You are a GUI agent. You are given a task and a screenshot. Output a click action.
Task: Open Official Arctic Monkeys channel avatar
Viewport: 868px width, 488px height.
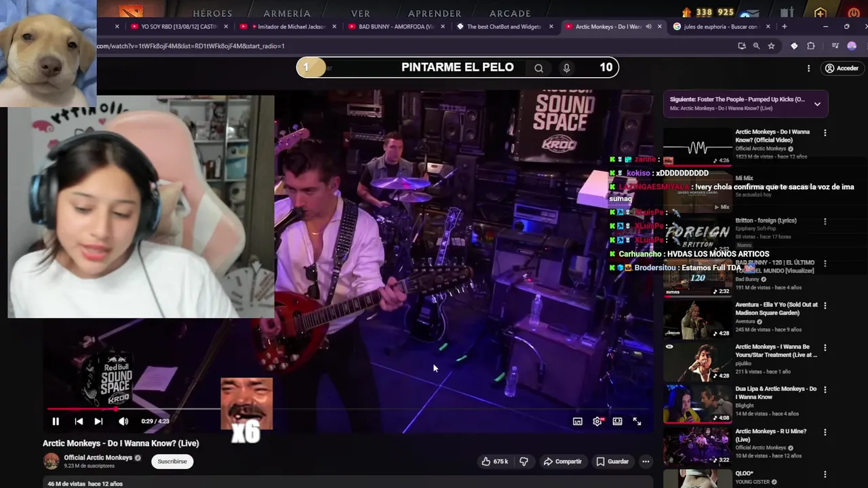(51, 462)
